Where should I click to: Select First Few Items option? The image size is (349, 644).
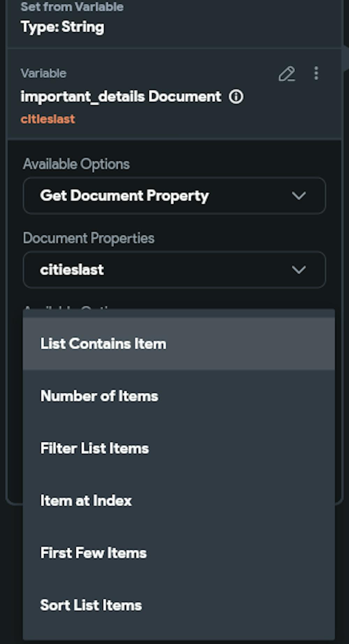coord(94,553)
